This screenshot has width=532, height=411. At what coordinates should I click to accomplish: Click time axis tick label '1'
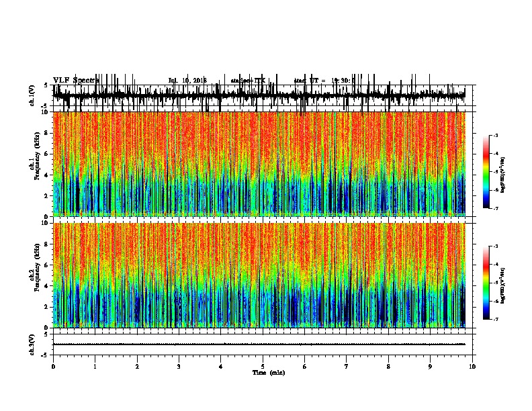point(95,367)
